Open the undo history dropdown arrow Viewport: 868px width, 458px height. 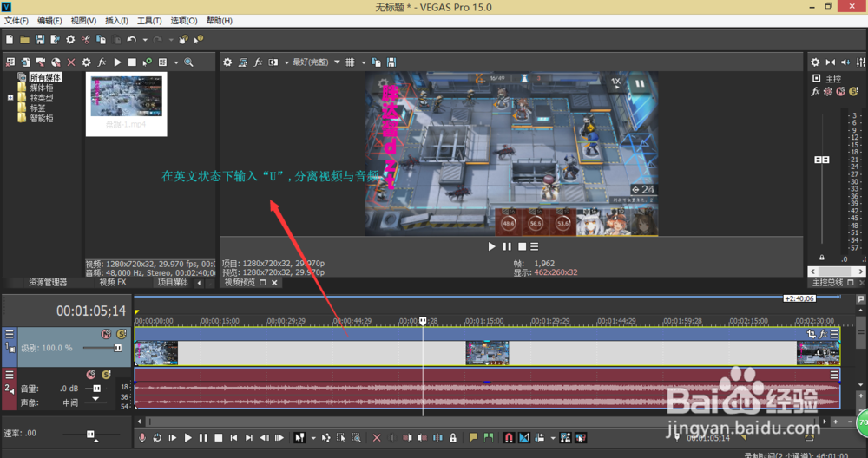144,39
